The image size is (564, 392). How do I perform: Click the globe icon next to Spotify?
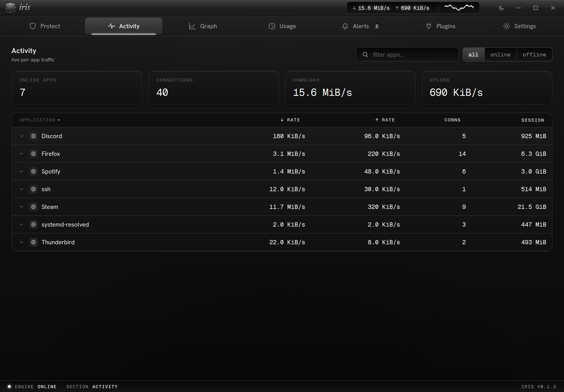tap(33, 171)
